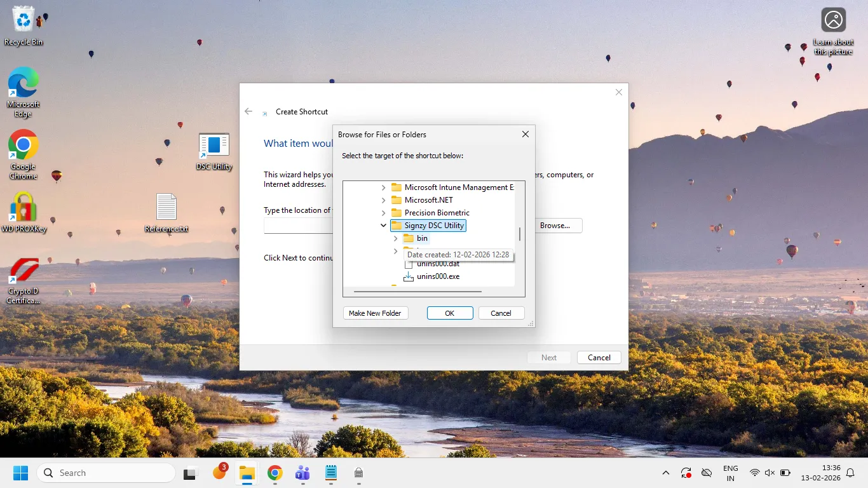Image resolution: width=868 pixels, height=488 pixels.
Task: Expand the Microsoft Intune Management folder
Action: (383, 187)
